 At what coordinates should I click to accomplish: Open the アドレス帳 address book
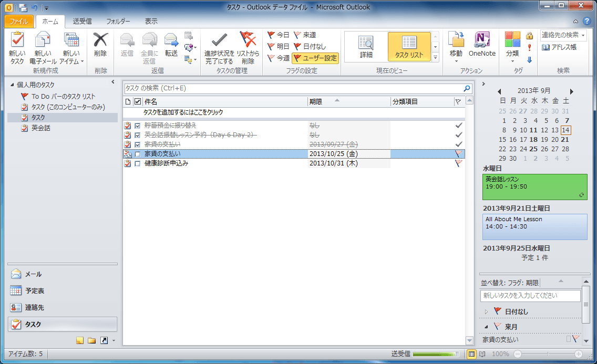559,47
